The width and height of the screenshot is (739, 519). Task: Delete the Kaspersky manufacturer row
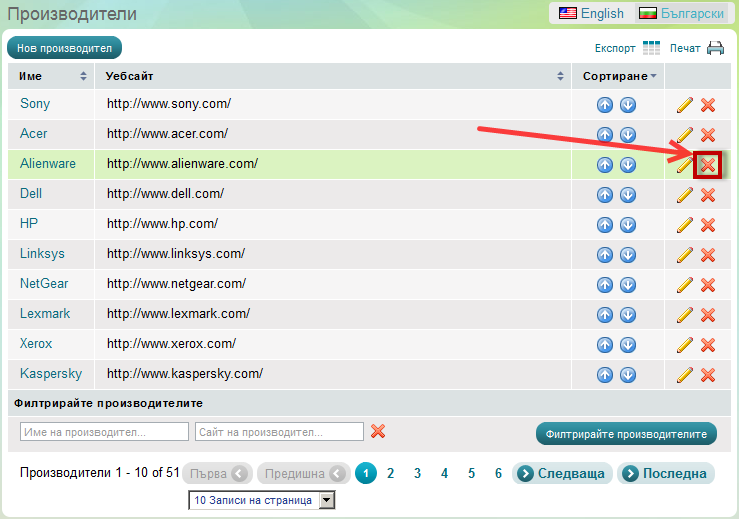click(x=708, y=375)
